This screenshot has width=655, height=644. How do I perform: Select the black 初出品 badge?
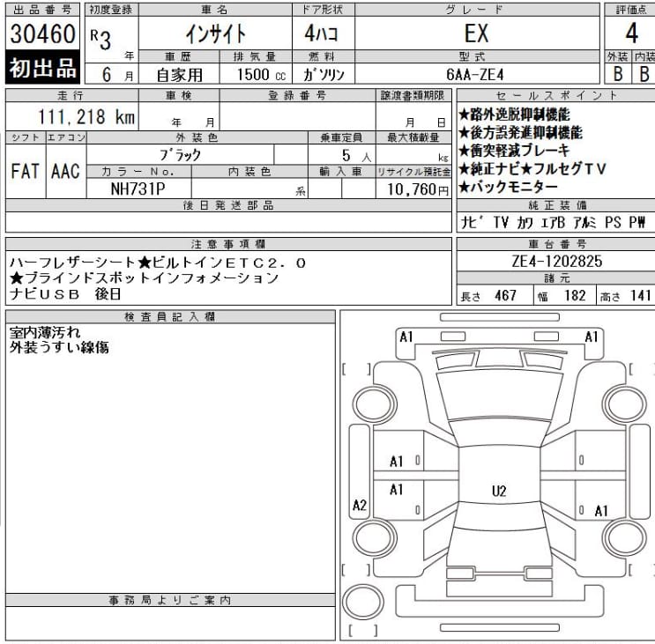click(x=42, y=67)
